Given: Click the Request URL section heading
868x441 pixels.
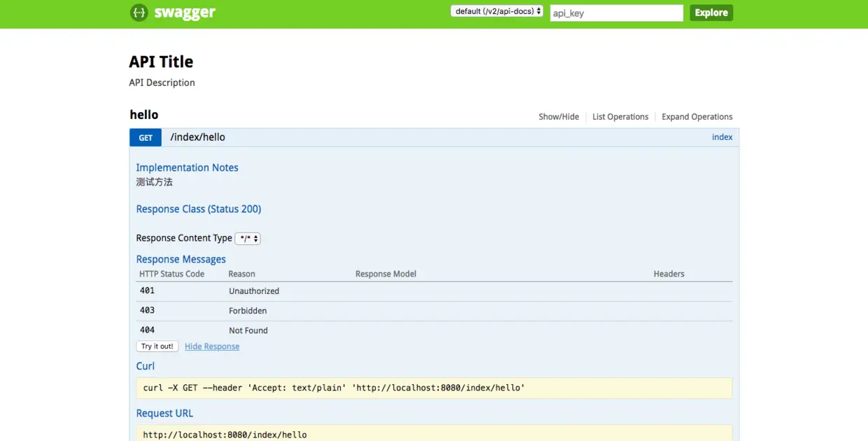Looking at the screenshot, I should point(164,414).
